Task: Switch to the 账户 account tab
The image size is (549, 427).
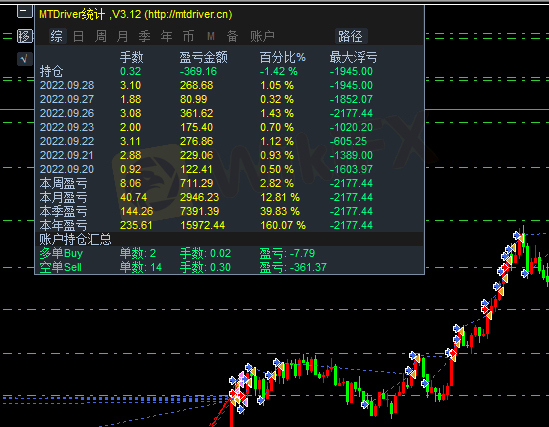Action: (x=262, y=36)
